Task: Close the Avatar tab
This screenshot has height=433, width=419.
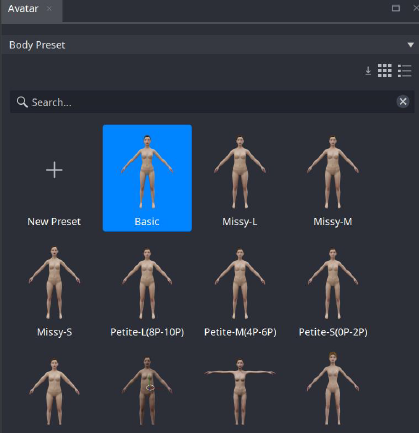Action: [49, 8]
